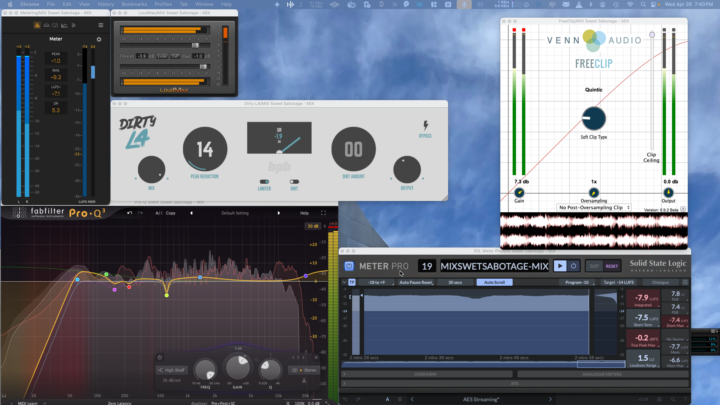Open the hamburger menu in Metering plugin

(101, 25)
